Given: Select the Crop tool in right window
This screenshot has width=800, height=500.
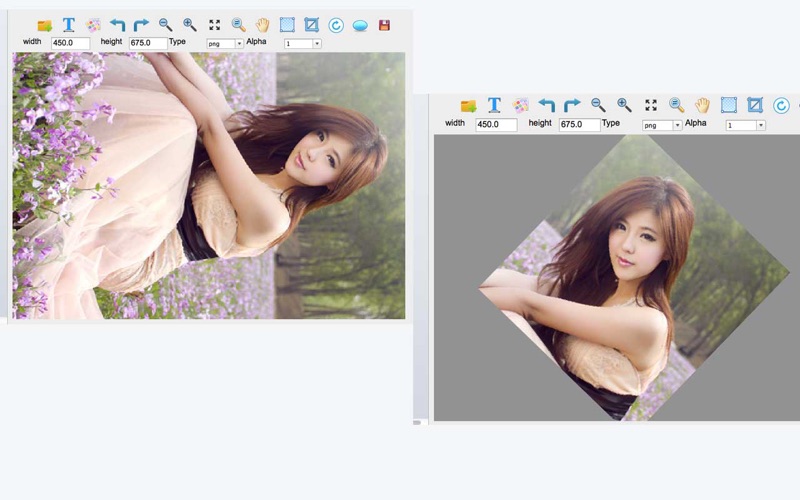Looking at the screenshot, I should coord(755,105).
